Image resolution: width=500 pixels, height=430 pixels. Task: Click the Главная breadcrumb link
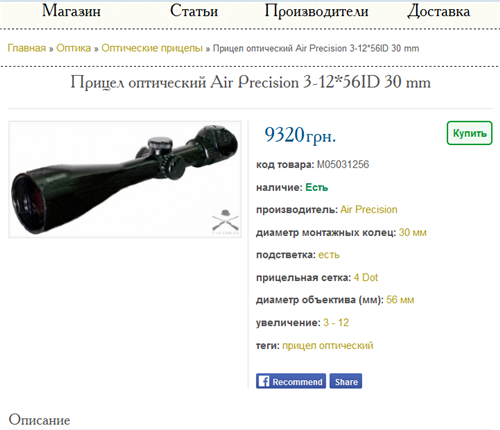[x=27, y=48]
